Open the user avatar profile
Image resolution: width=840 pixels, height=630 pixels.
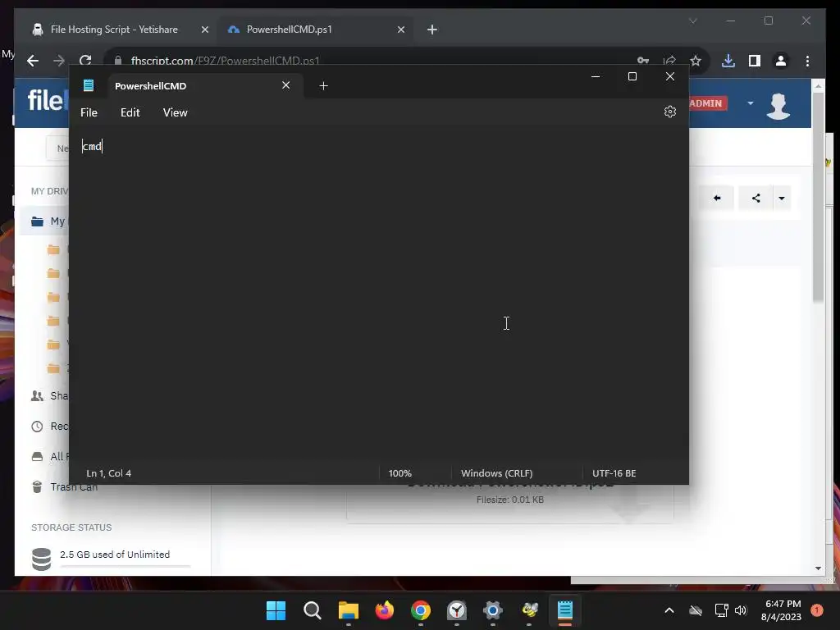pos(778,106)
